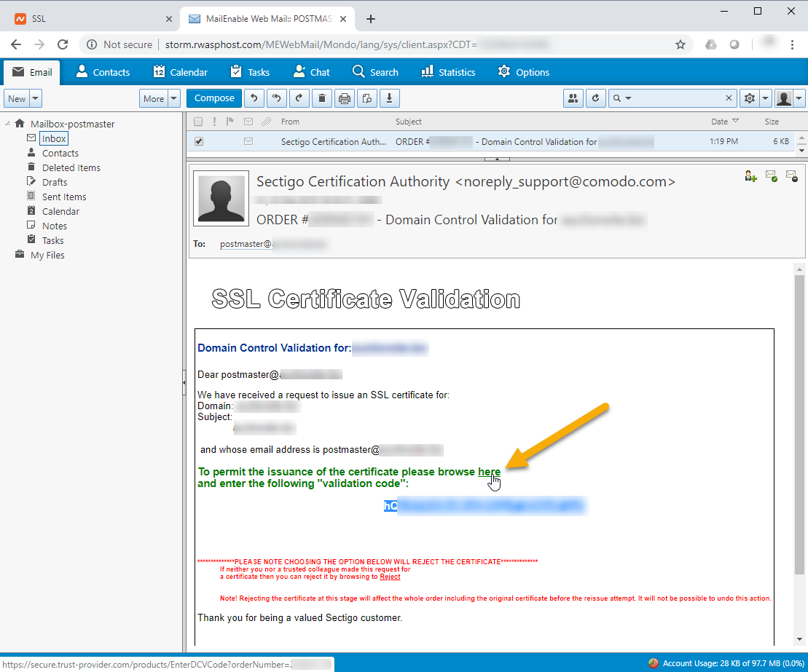Click the Not secure info icon
The height and width of the screenshot is (672, 808).
pos(92,45)
